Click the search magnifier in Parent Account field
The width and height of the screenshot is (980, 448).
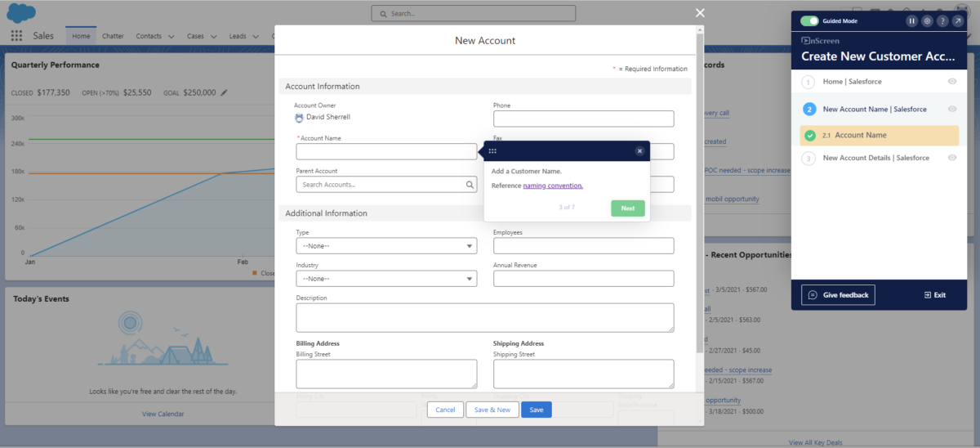(x=470, y=185)
